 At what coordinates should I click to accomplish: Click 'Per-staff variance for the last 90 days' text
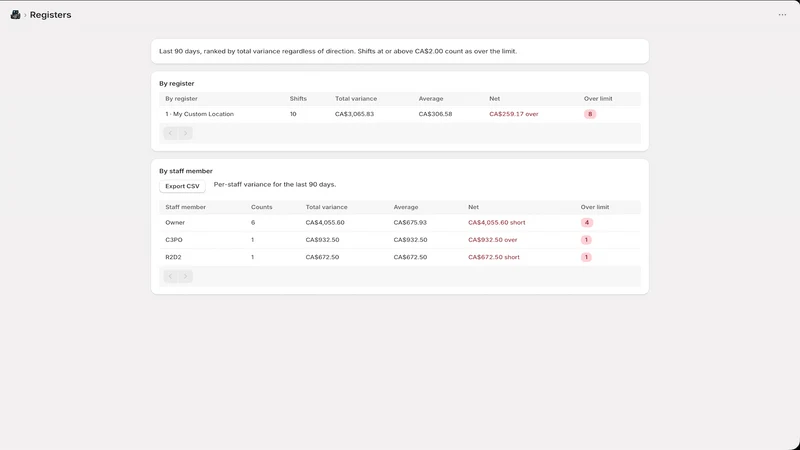[x=275, y=185]
